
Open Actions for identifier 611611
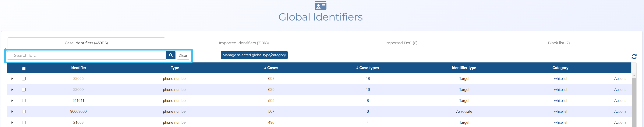pos(620,101)
